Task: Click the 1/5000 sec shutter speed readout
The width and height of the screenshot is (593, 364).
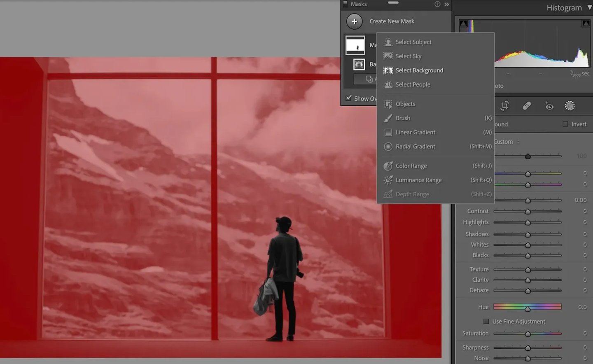Action: point(580,74)
